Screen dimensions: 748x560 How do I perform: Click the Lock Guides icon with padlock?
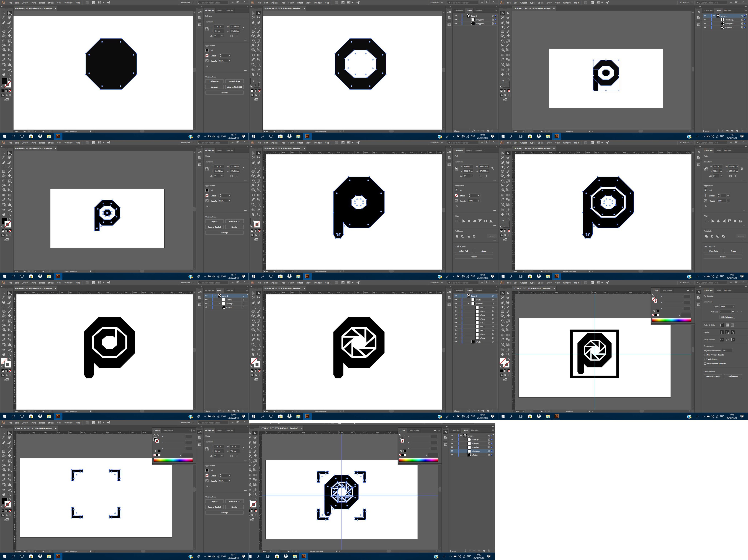point(727,332)
